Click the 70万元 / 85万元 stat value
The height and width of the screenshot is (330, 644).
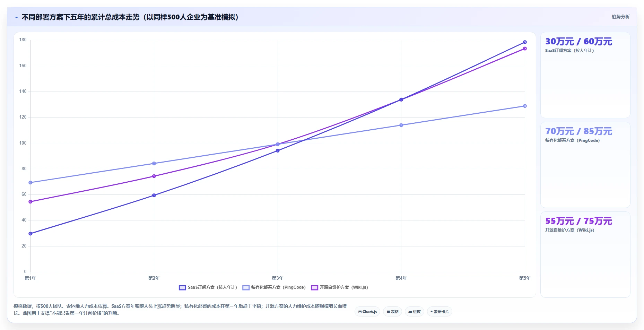(x=578, y=131)
